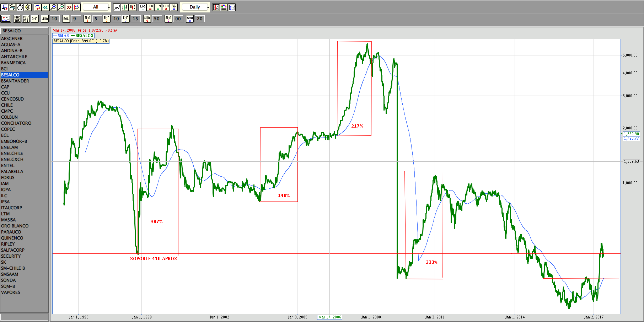This screenshot has width=644, height=322.
Task: Click the add indicator overlay icon
Action: pos(6,19)
